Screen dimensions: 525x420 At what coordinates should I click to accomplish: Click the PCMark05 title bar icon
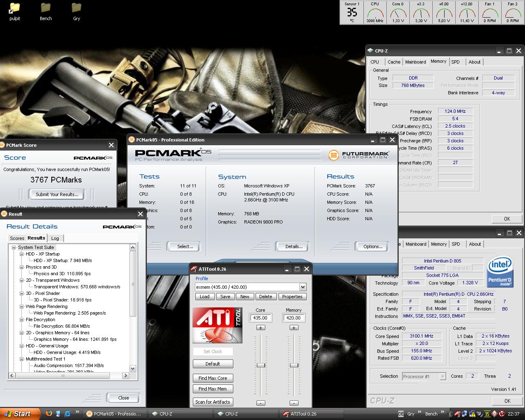click(131, 140)
